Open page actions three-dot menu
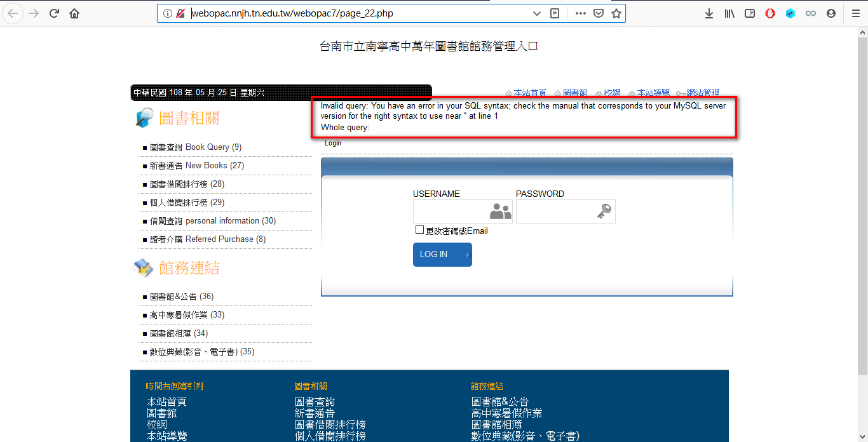 click(x=581, y=13)
